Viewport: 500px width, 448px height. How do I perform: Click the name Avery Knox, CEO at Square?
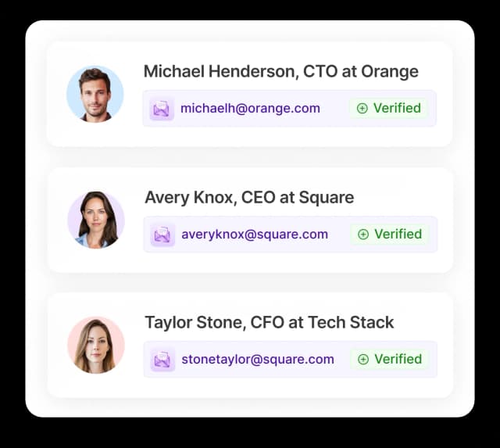click(249, 198)
